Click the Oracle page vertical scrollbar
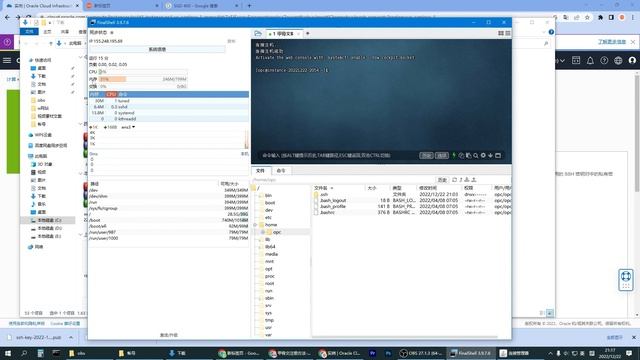640x360 pixels. pos(637,133)
